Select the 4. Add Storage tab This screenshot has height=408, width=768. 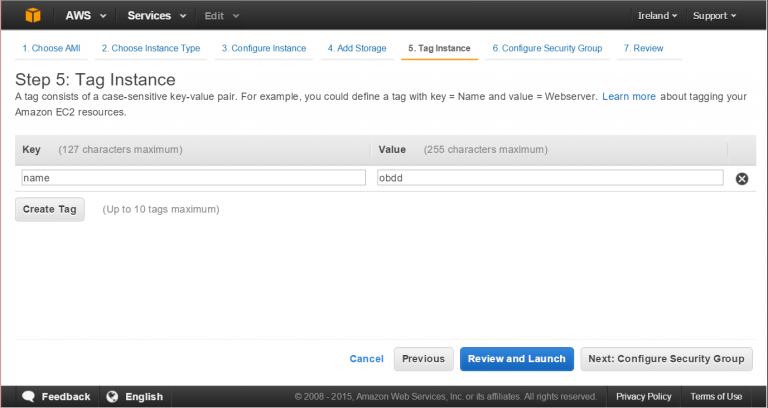[357, 48]
